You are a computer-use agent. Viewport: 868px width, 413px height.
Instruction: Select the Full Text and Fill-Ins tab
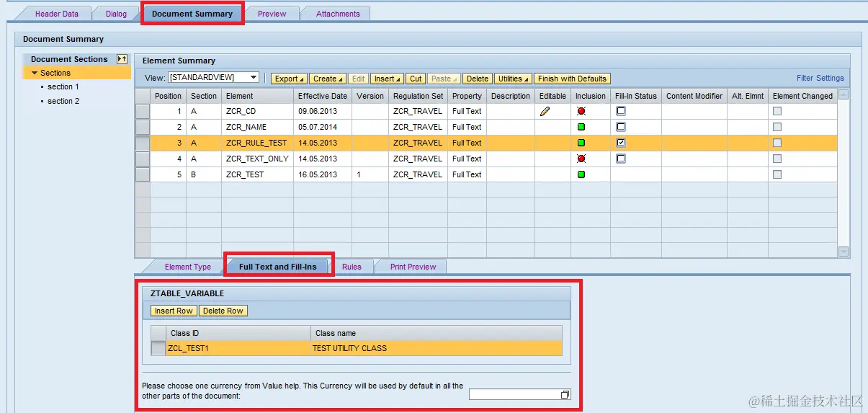(278, 267)
